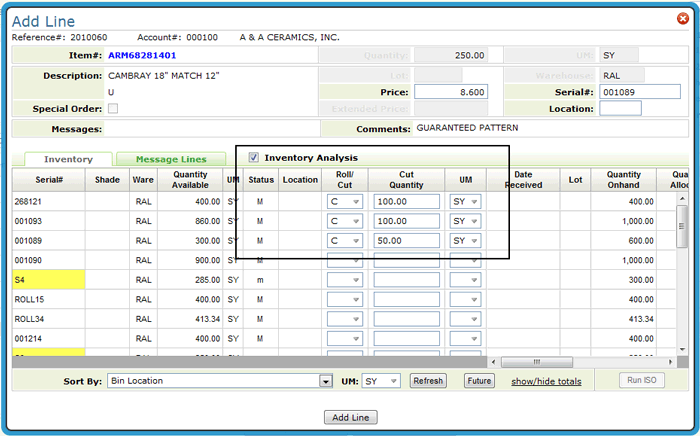This screenshot has height=436, width=700.
Task: Open the Sort By Bin Location dropdown
Action: click(x=220, y=381)
